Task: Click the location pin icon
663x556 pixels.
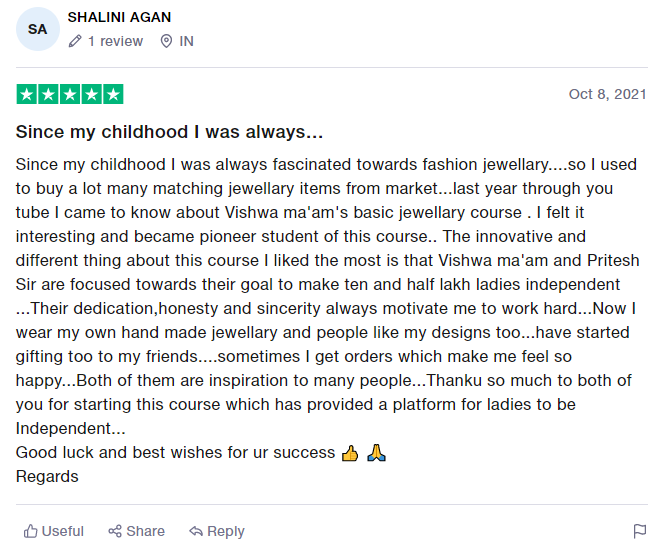Action: 166,42
